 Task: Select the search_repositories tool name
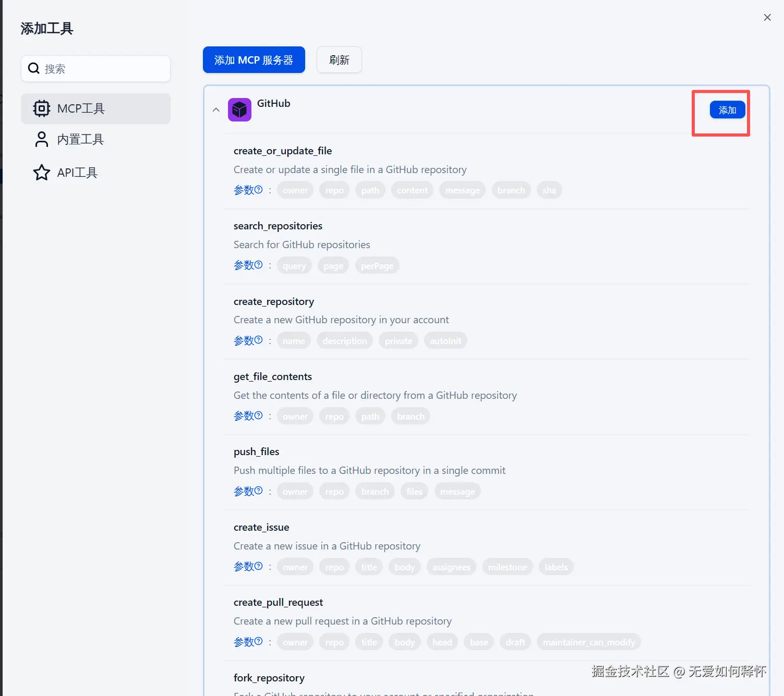point(278,226)
